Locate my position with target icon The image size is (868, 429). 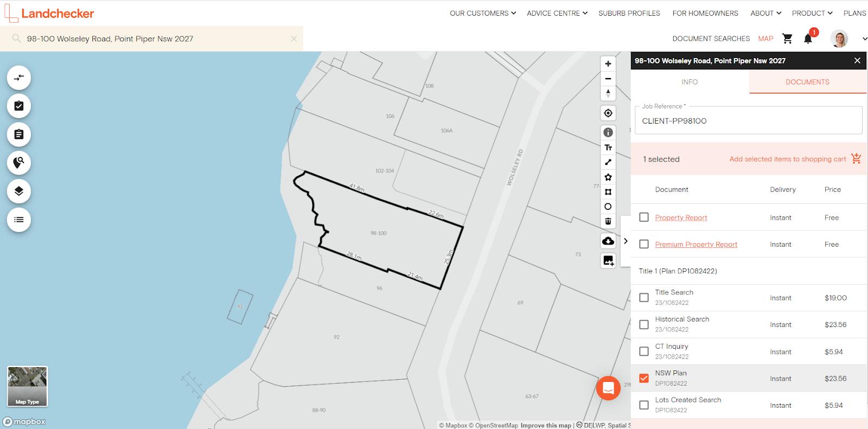click(x=608, y=113)
